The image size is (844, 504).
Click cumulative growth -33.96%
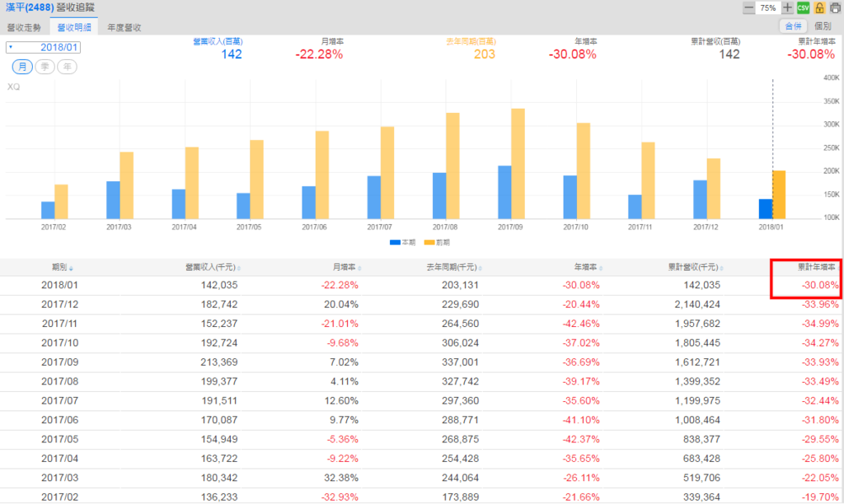pos(820,305)
